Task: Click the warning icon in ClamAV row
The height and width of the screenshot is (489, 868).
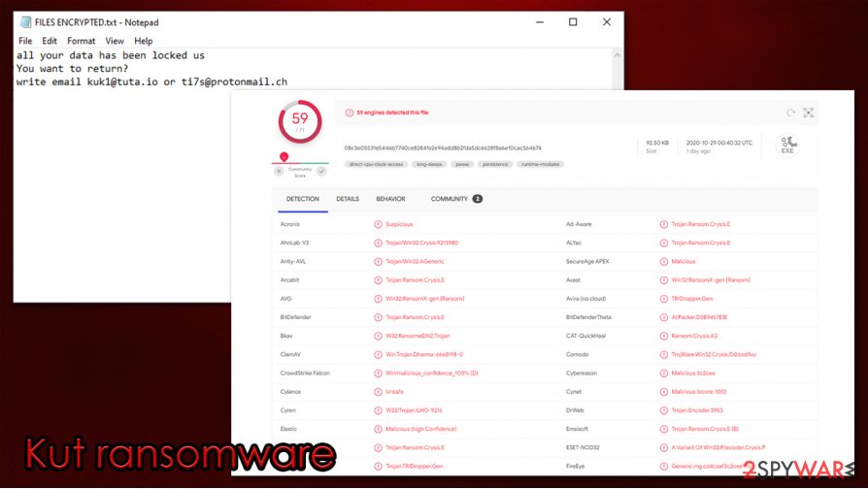Action: 378,354
